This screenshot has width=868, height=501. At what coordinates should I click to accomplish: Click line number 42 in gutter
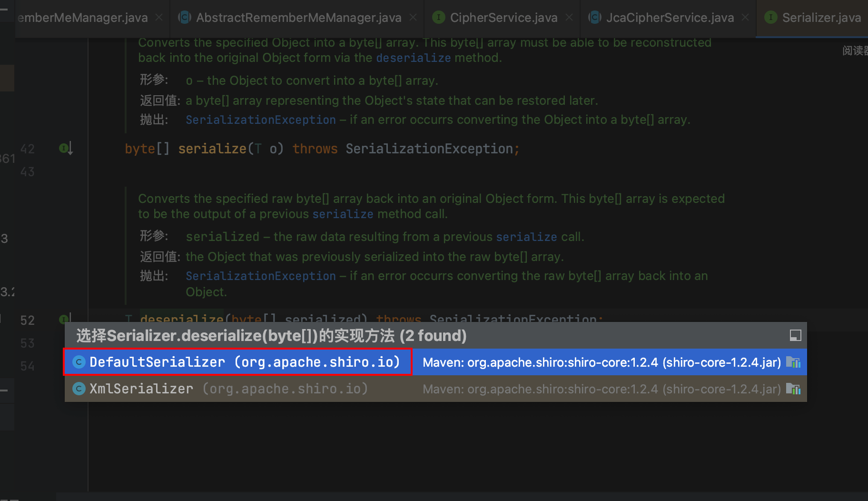click(28, 149)
